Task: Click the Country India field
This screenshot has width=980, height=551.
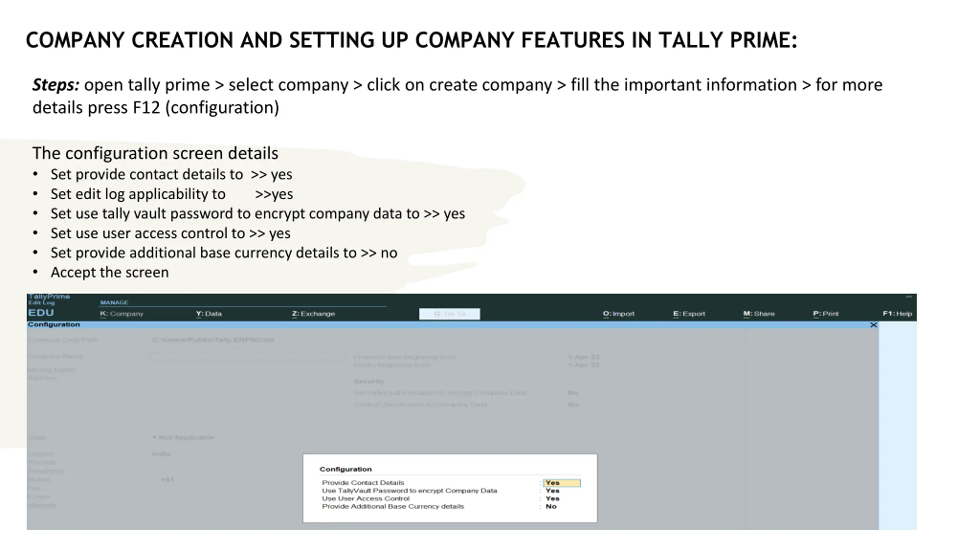Action: point(161,454)
